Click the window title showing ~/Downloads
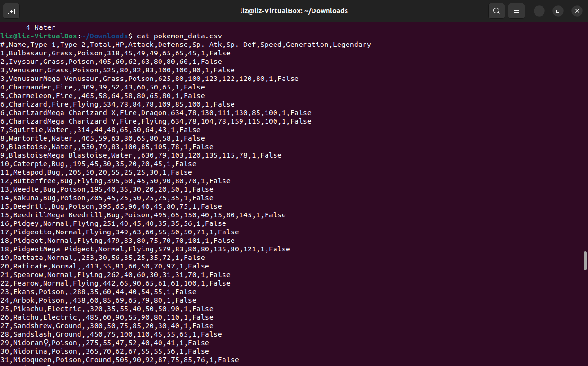 tap(294, 10)
